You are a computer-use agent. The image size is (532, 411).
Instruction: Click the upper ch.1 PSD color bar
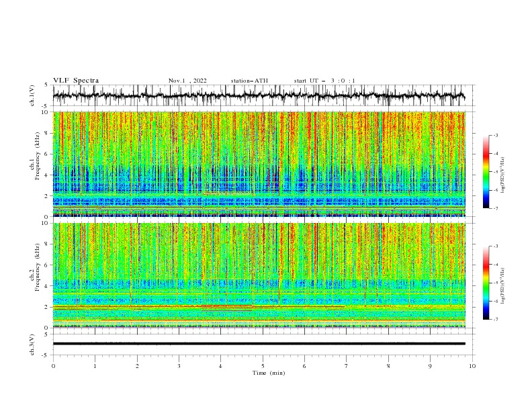pyautogui.click(x=486, y=172)
